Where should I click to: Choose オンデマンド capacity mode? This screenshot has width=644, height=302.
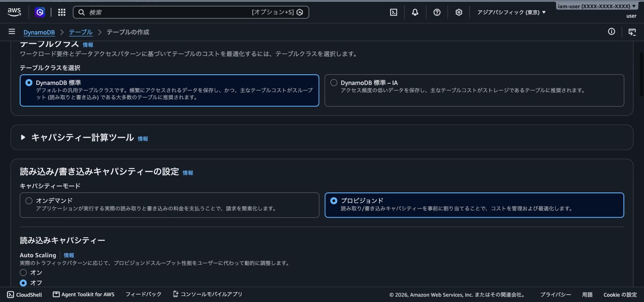(x=29, y=201)
